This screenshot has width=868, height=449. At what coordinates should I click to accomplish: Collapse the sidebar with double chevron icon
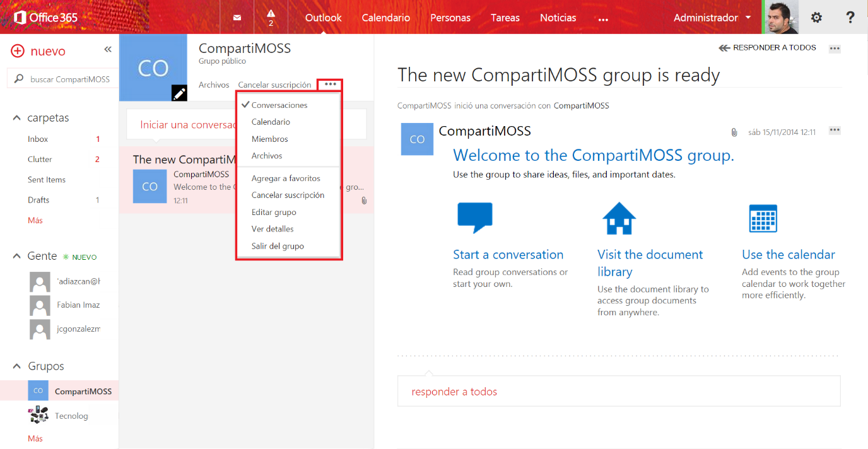pos(108,50)
